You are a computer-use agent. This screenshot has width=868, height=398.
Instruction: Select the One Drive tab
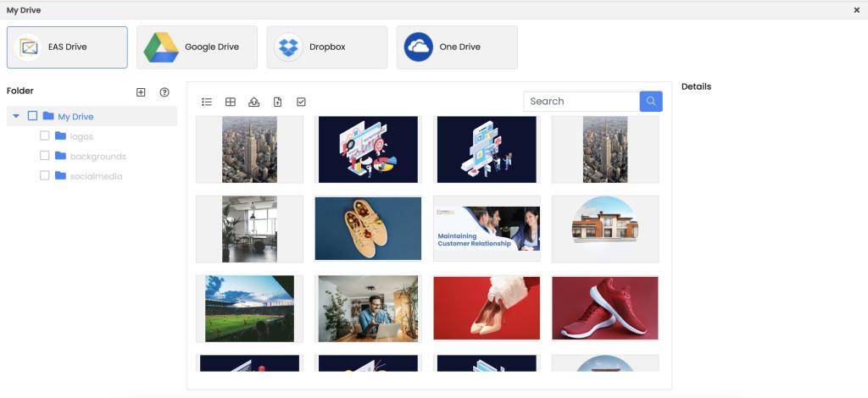[x=457, y=47]
